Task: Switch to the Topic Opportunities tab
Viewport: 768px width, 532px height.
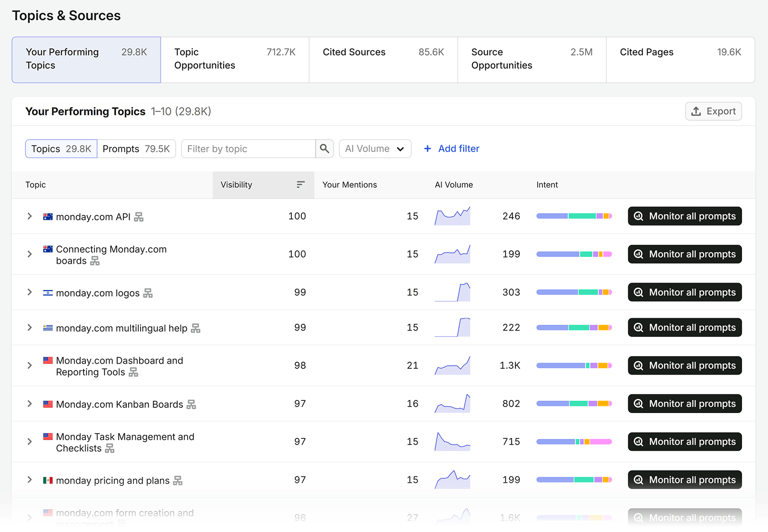Action: [x=235, y=60]
